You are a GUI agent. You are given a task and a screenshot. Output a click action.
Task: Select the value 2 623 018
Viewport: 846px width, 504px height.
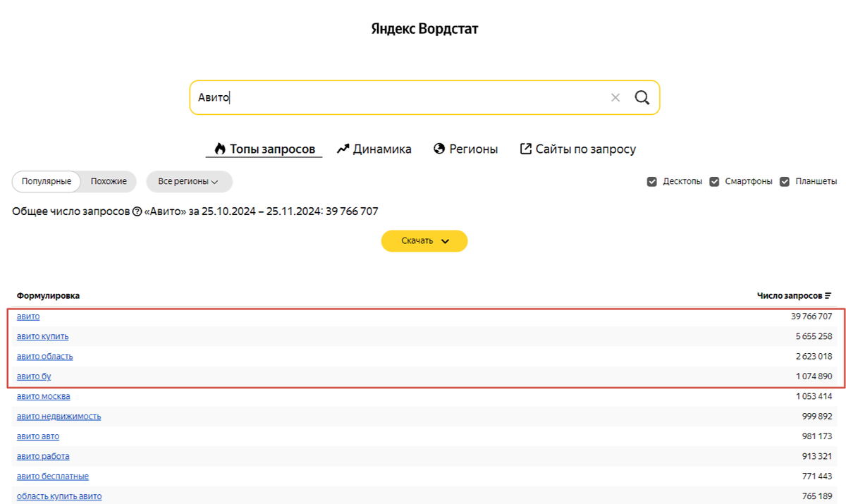point(814,357)
